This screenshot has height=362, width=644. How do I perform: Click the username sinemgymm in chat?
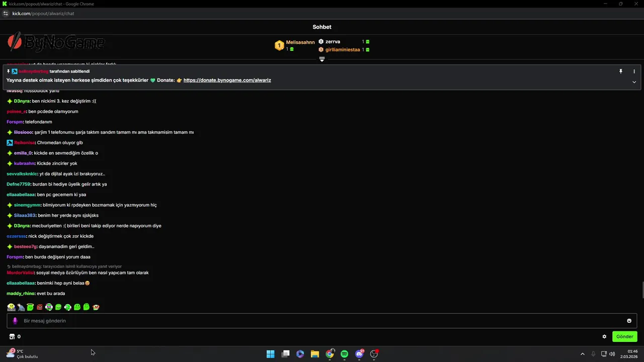27,205
